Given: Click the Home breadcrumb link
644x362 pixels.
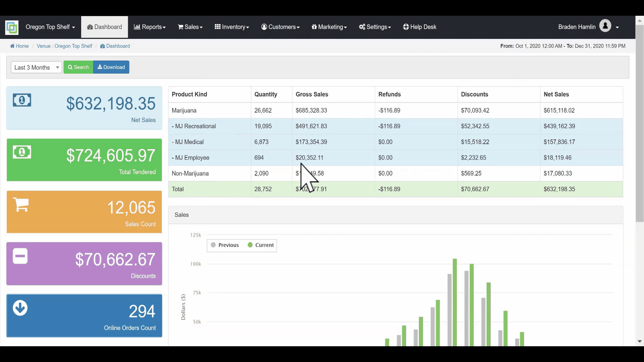Looking at the screenshot, I should [19, 46].
